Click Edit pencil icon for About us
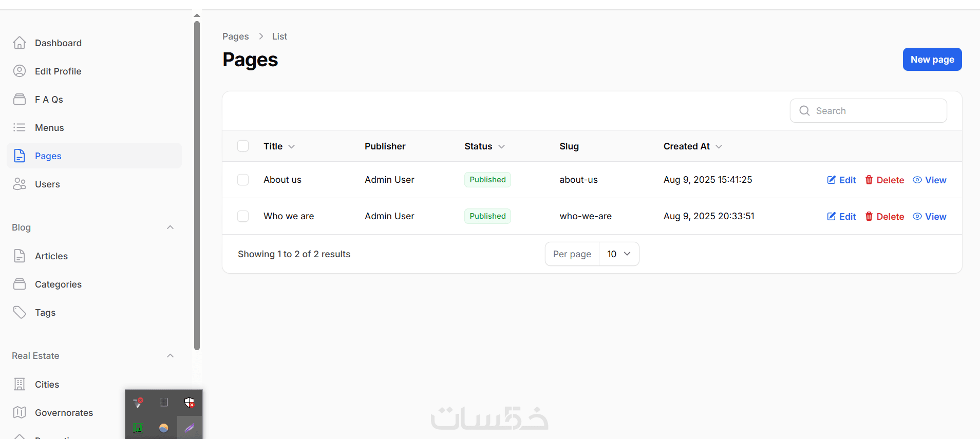This screenshot has height=439, width=980. (831, 180)
